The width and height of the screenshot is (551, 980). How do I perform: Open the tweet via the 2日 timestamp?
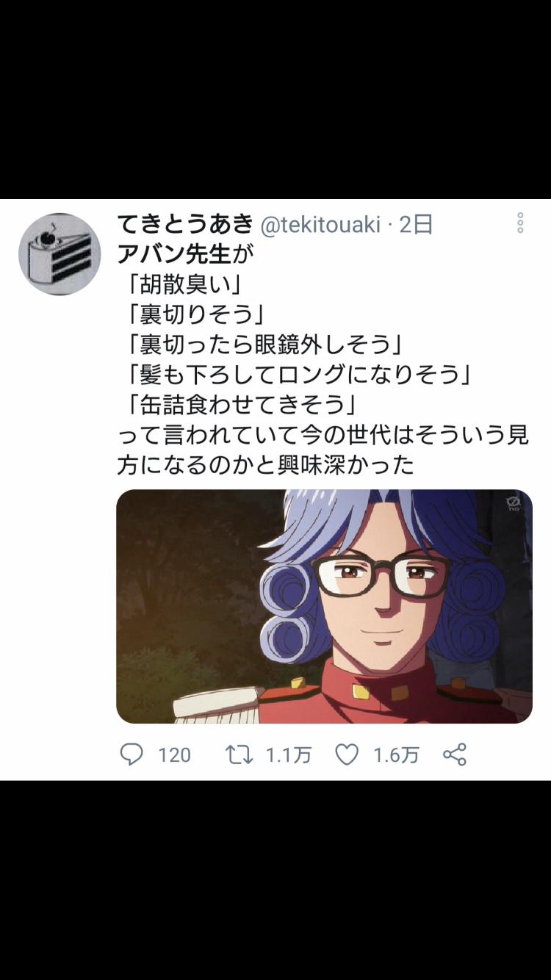click(x=416, y=224)
